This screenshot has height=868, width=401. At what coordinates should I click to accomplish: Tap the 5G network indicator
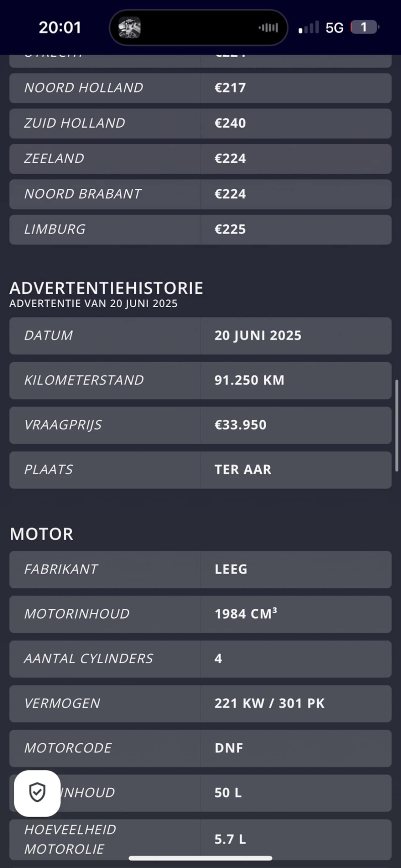[x=334, y=28]
